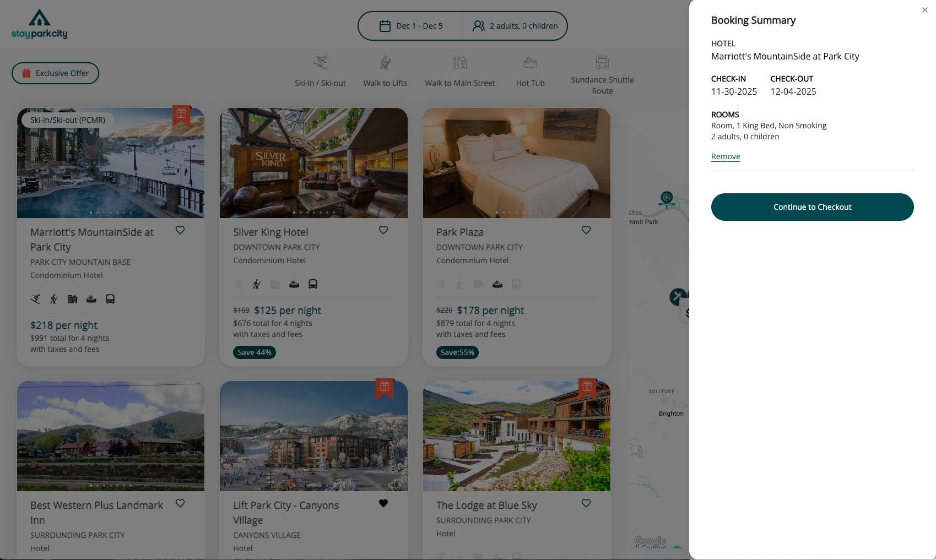The height and width of the screenshot is (560, 936).
Task: Close the Booking Summary panel
Action: (925, 10)
